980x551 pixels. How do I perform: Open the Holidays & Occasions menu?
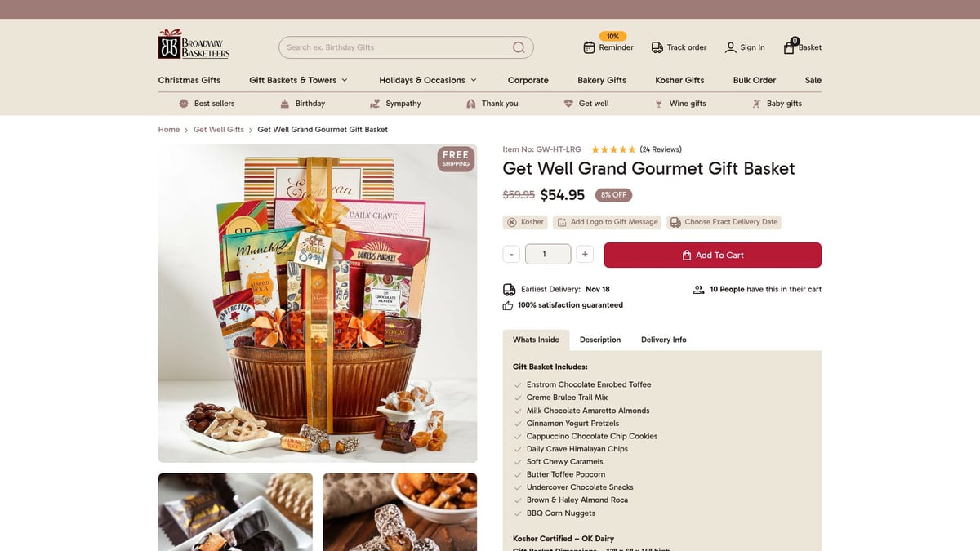click(427, 80)
